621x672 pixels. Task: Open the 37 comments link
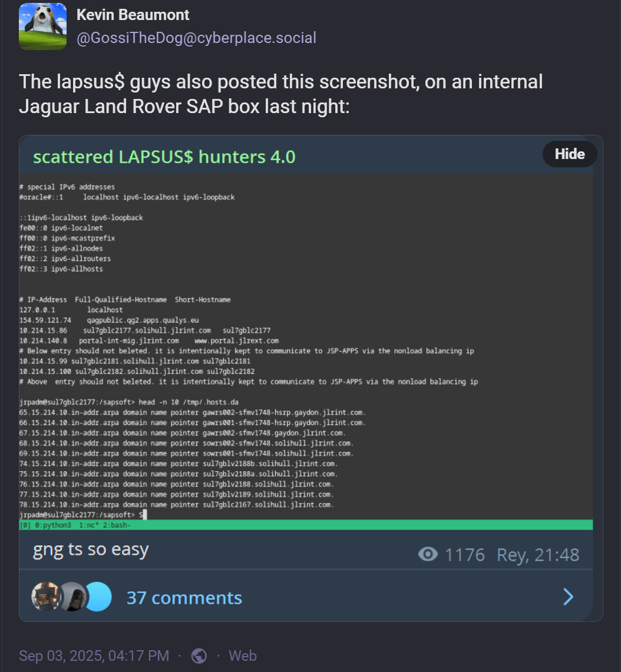(x=184, y=598)
